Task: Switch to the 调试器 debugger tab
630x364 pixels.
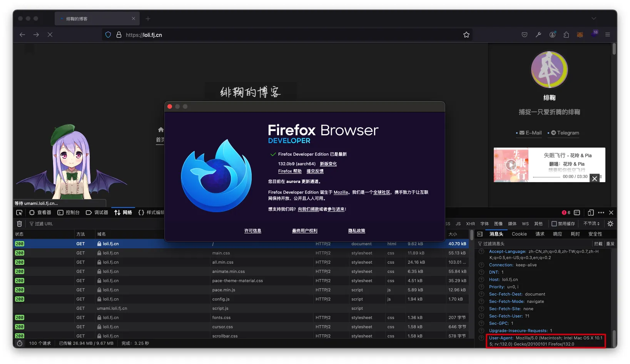Action: (97, 213)
